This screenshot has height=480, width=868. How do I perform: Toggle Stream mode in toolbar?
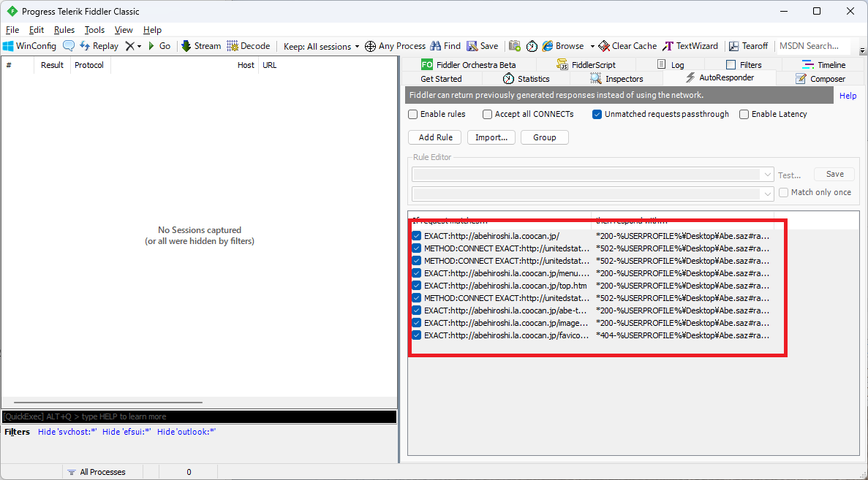pos(201,46)
